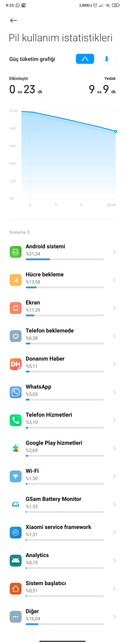Tap the current point on battery graph
The width and height of the screenshot is (125, 644).
pyautogui.click(x=116, y=131)
